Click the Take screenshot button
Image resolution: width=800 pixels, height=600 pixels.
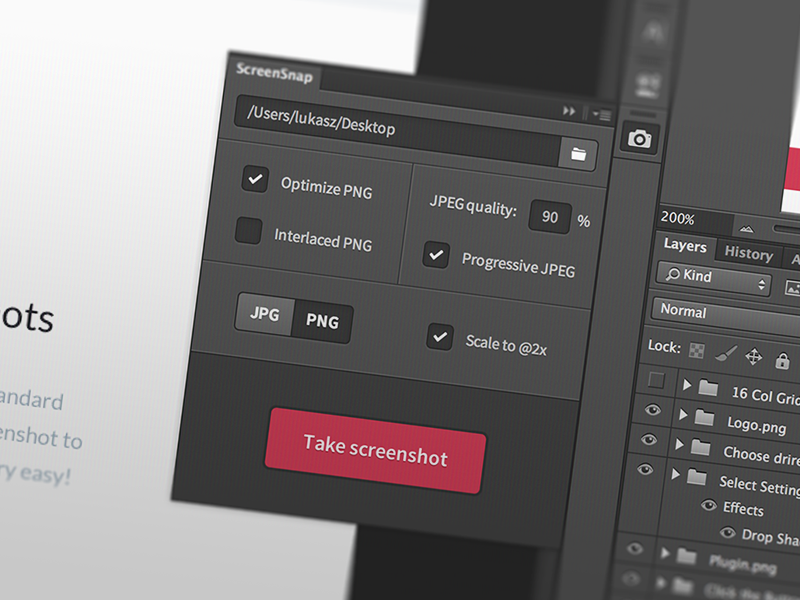(376, 451)
